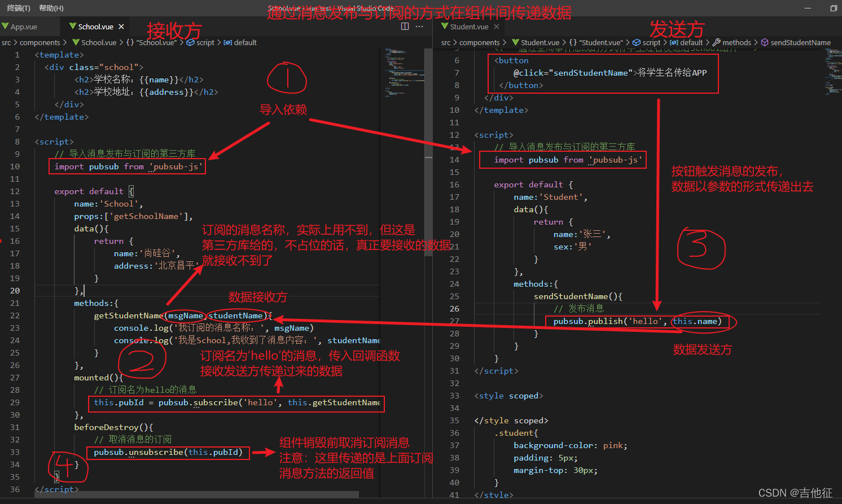Click the '<style scoped>' line in Student.vue
This screenshot has width=842, height=504.
click(508, 396)
